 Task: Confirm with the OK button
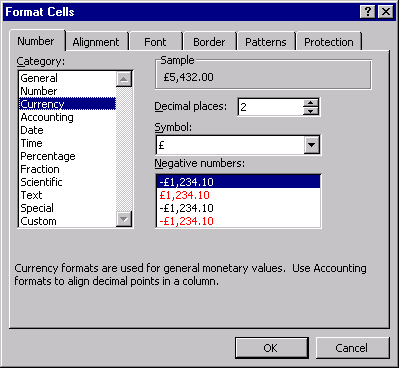pos(272,348)
